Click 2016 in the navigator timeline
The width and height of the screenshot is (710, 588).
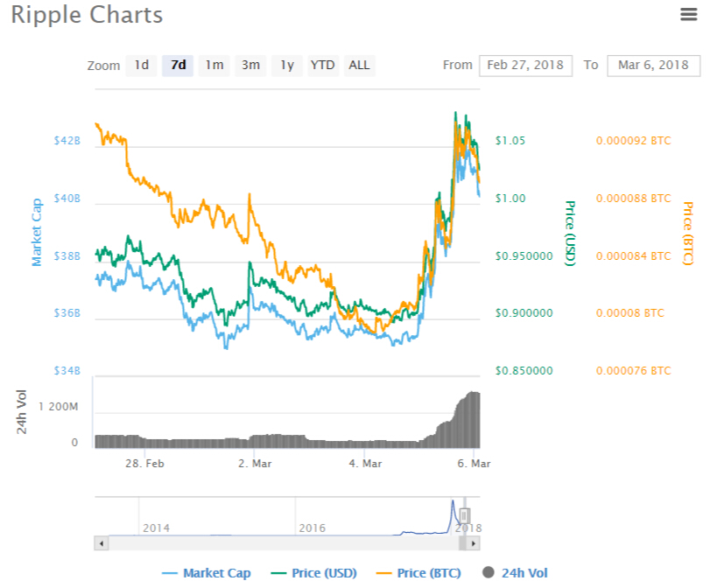[314, 528]
